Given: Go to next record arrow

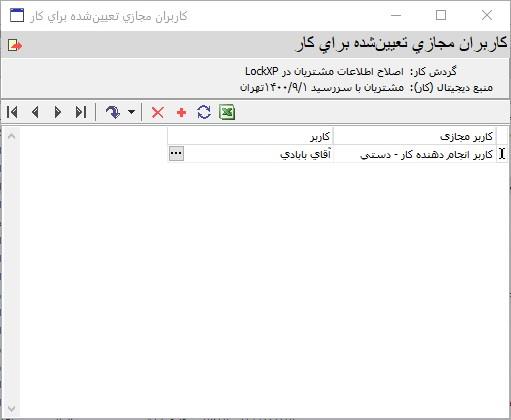Looking at the screenshot, I should 58,112.
